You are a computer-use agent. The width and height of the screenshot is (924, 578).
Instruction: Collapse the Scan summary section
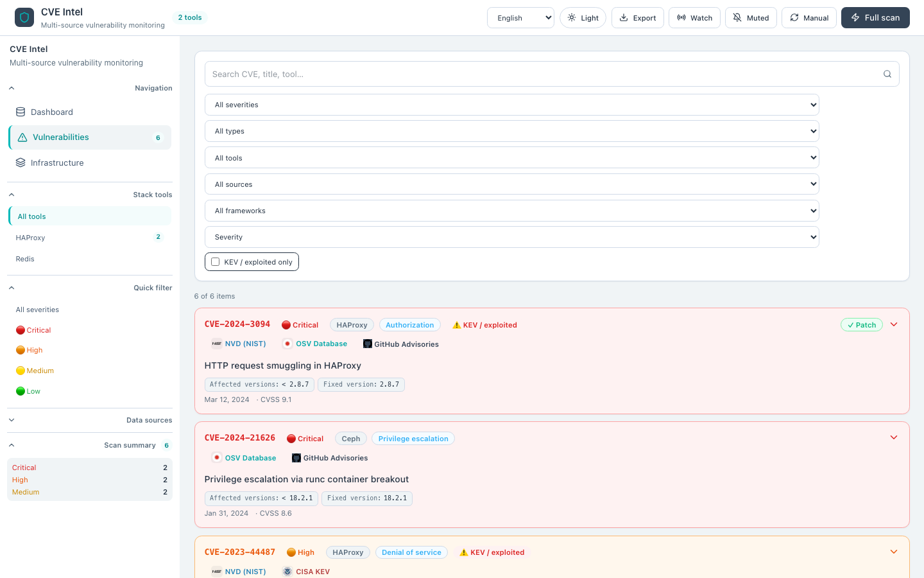pos(90,445)
